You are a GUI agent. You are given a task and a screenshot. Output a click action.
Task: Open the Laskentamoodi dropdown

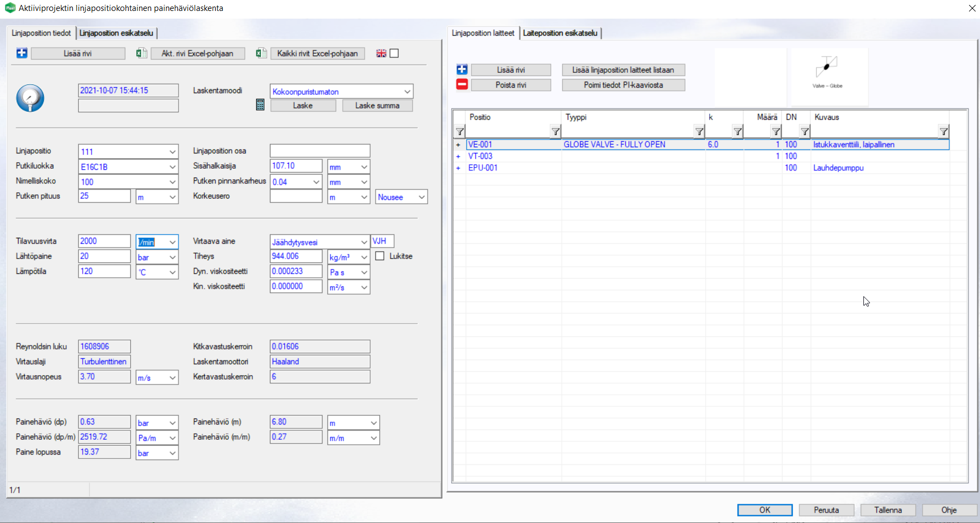[407, 91]
